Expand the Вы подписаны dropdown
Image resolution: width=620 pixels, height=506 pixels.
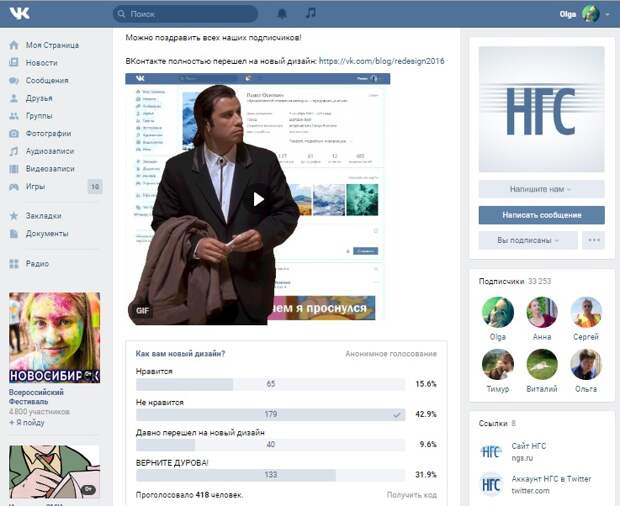[528, 240]
